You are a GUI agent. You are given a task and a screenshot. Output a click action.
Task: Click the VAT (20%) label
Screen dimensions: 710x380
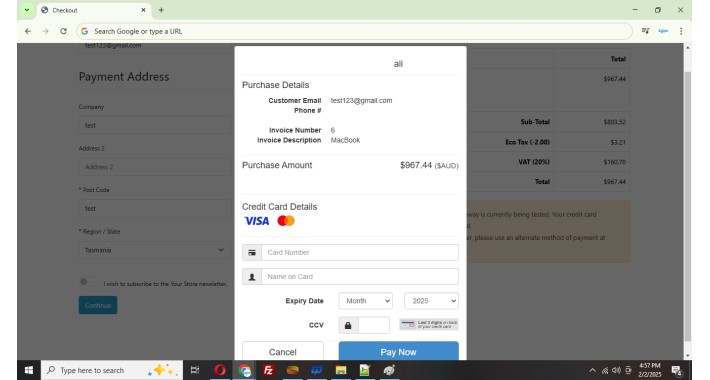click(x=534, y=162)
